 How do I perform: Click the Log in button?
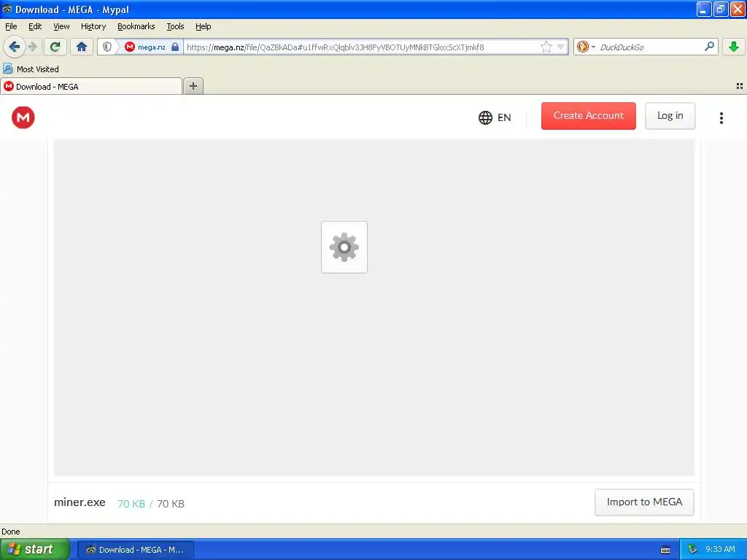coord(670,116)
